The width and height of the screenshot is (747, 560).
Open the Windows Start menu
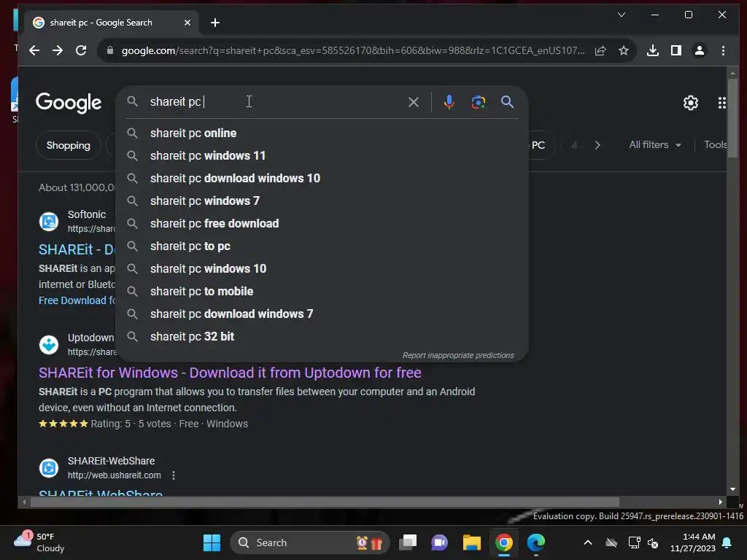(x=212, y=542)
